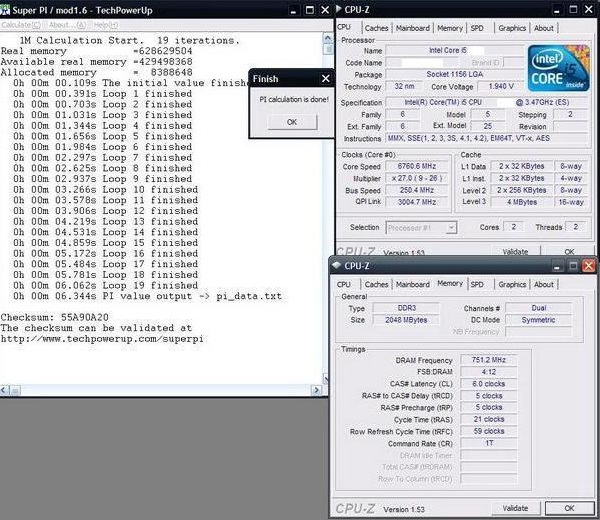Open Mainboard tab in lower CPU-Z window
600x520 pixels.
[x=412, y=284]
